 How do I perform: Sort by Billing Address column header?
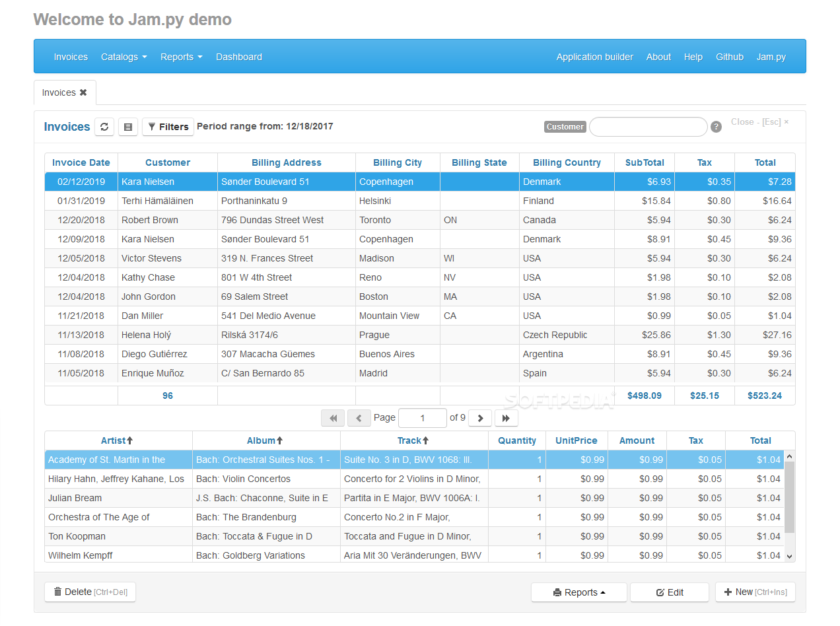287,162
